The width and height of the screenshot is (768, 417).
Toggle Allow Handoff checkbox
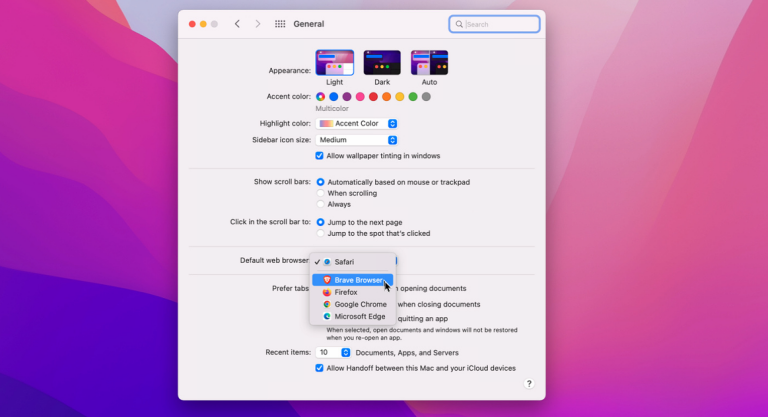pyautogui.click(x=319, y=368)
